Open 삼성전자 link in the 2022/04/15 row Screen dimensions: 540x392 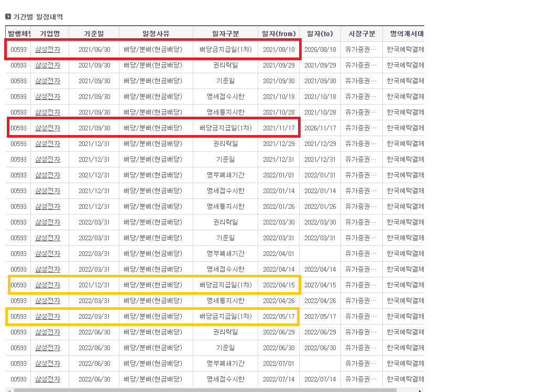click(x=48, y=285)
